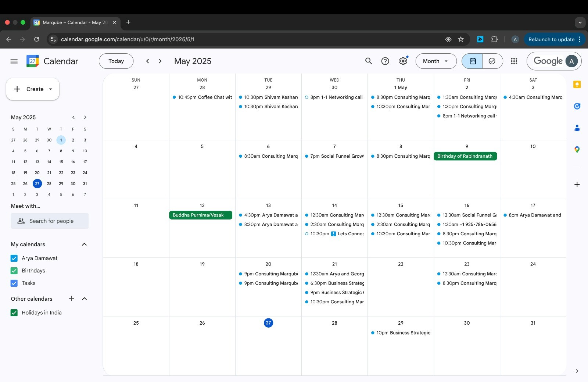Open Buddha Purnima/Vesak event

[x=201, y=215]
